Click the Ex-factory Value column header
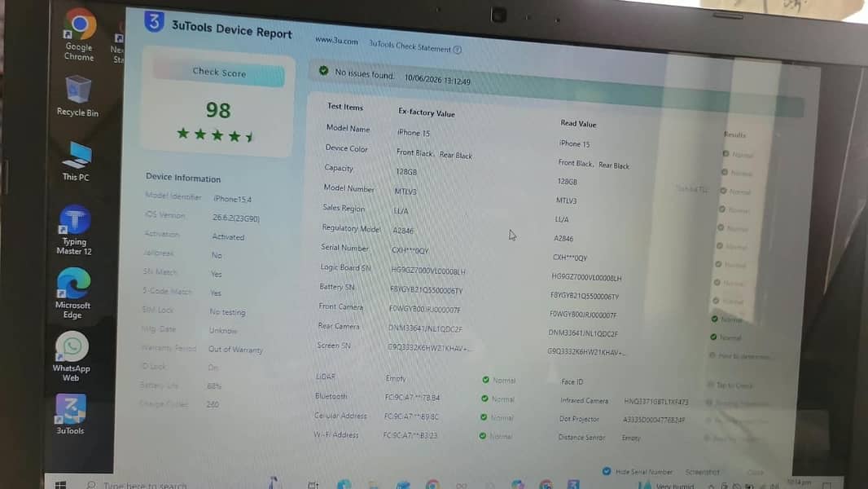This screenshot has height=489, width=868. pyautogui.click(x=426, y=112)
